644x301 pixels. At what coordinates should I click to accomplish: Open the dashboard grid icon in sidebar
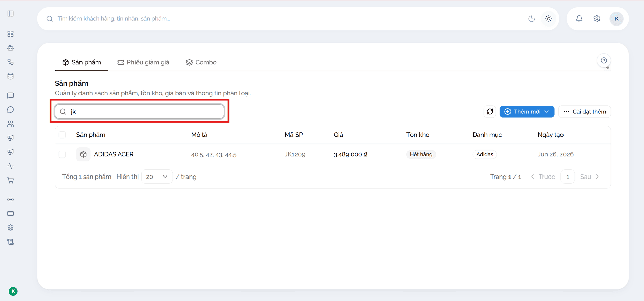(x=11, y=34)
